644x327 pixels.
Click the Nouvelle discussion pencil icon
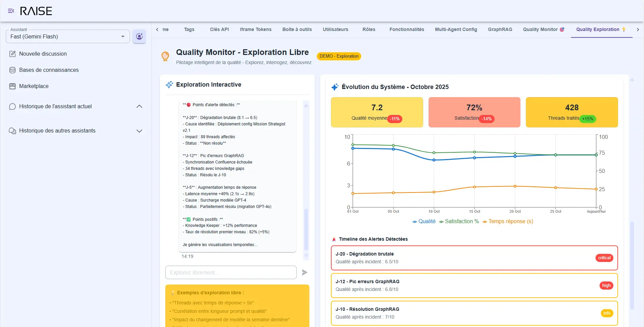coord(12,54)
